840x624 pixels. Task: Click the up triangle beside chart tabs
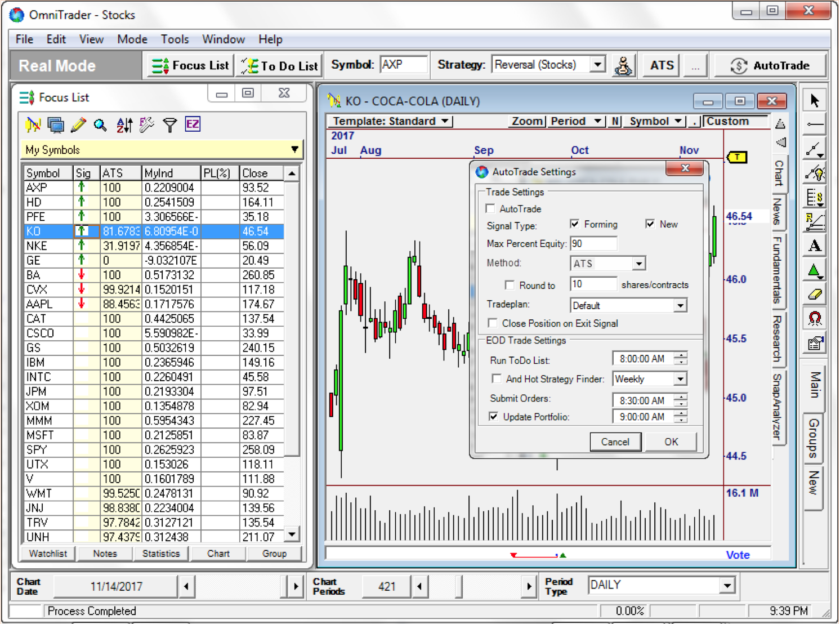click(780, 124)
